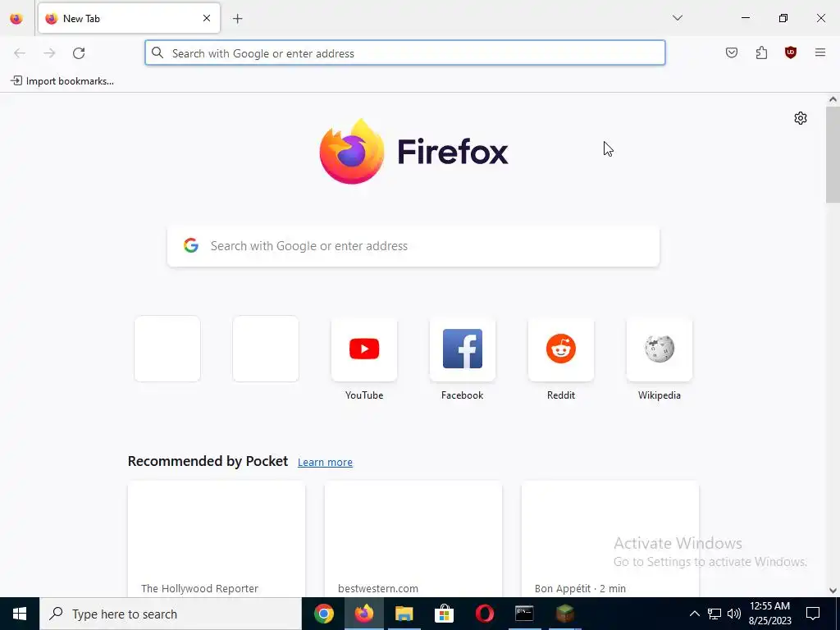
Task: Open the Reddit shortcut tile
Action: [x=561, y=349]
